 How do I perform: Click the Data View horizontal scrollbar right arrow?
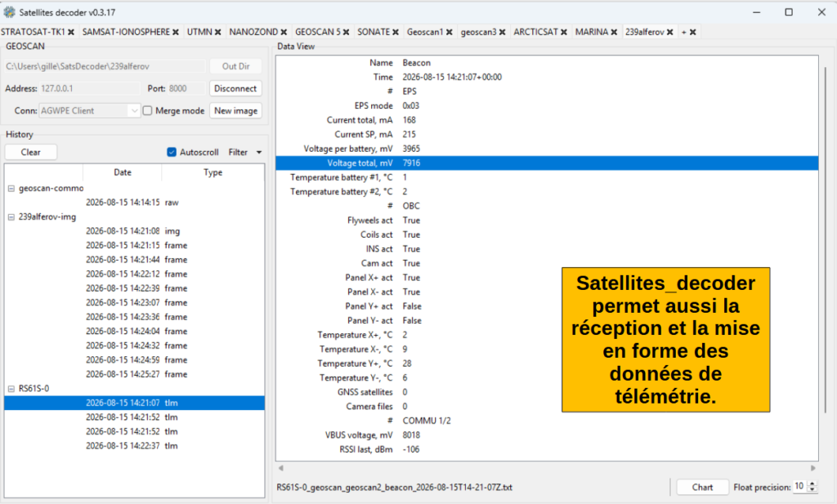(813, 468)
